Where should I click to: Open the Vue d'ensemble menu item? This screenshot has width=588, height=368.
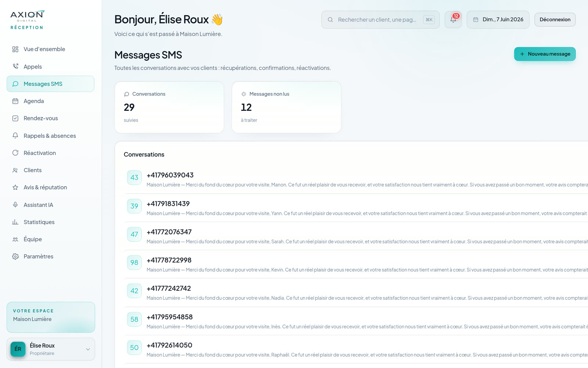[x=50, y=49]
